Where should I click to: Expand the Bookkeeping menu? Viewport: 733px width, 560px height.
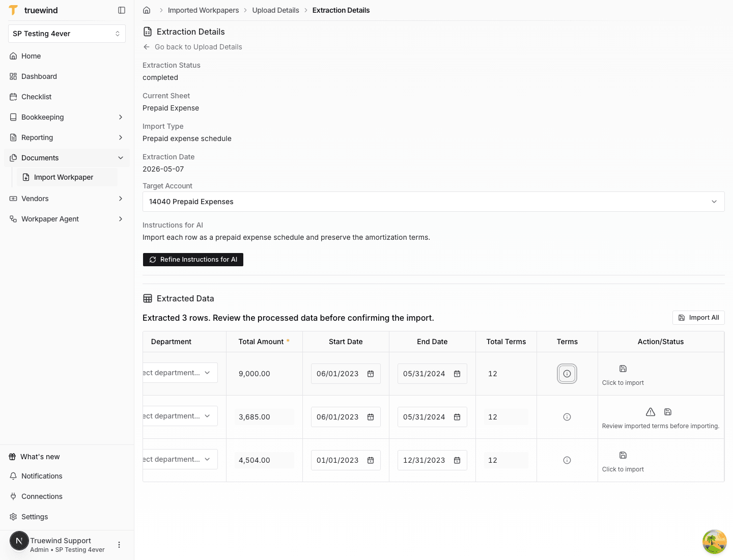[x=67, y=117]
